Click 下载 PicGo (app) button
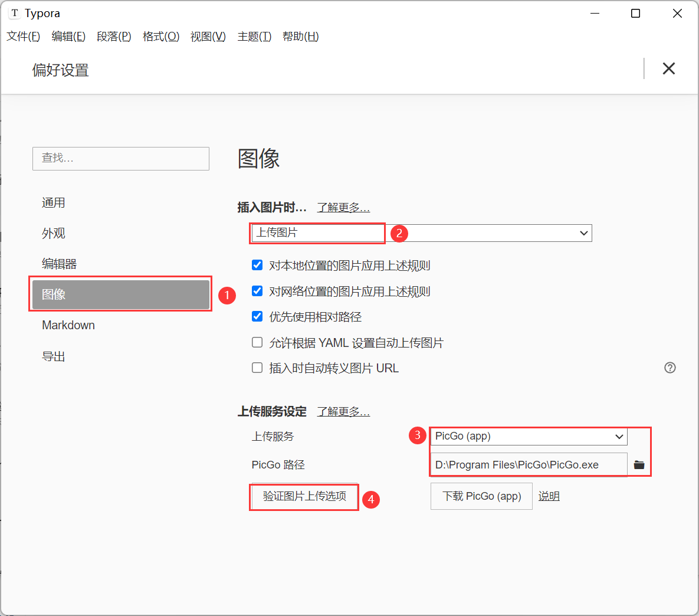The width and height of the screenshot is (699, 616). (x=481, y=496)
